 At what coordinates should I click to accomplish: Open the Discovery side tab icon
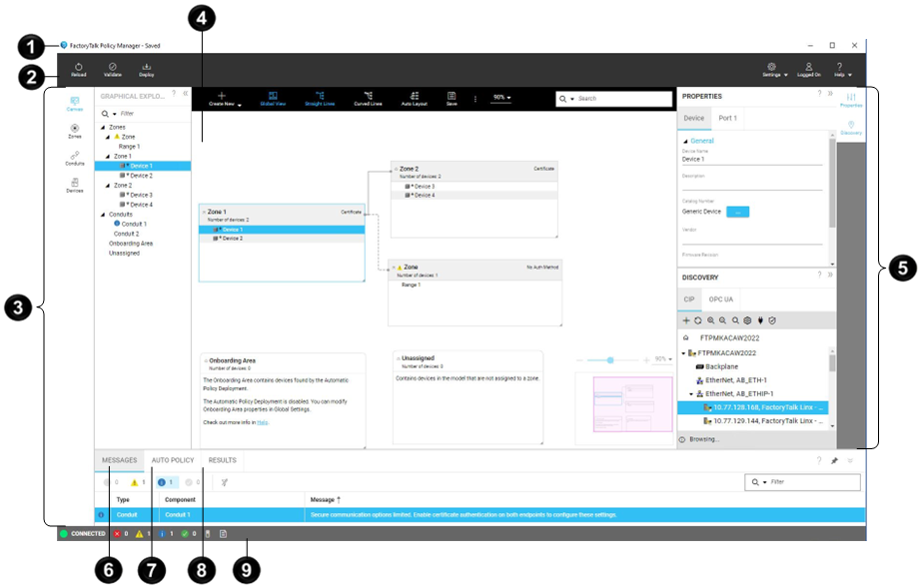tap(851, 128)
